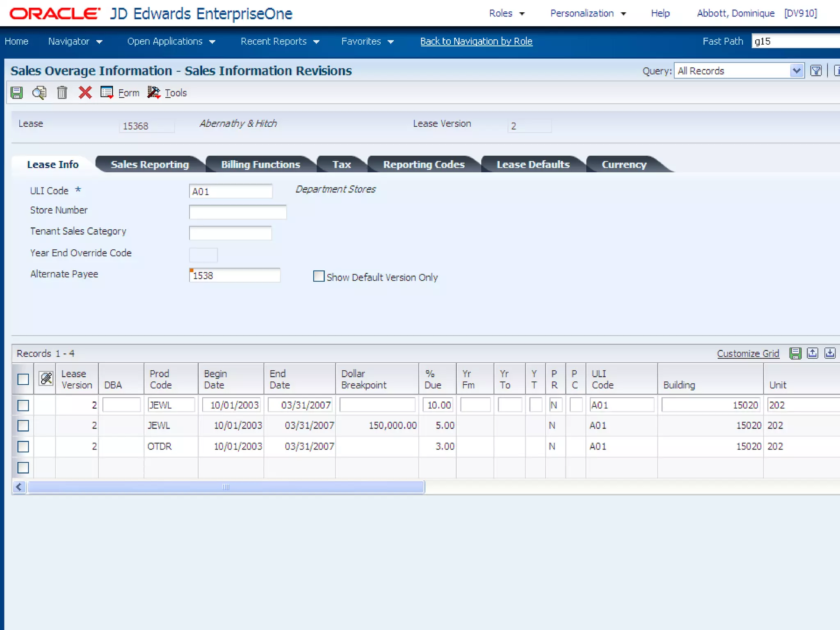840x630 pixels.
Task: Click the Abbott, Dominique user link
Action: click(736, 14)
